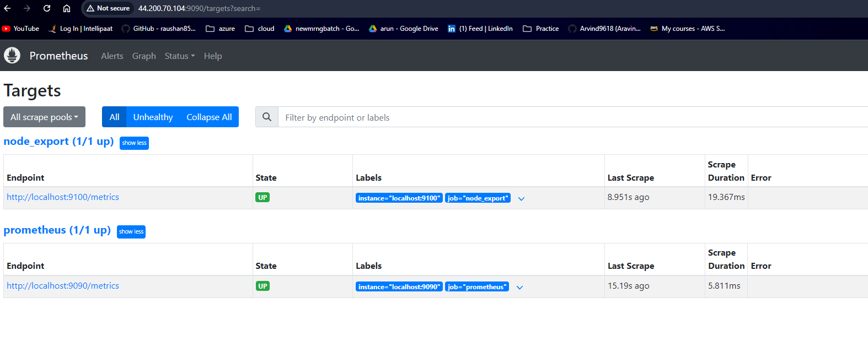Open the All scrape pools dropdown
Image resolution: width=868 pixels, height=352 pixels.
[44, 117]
